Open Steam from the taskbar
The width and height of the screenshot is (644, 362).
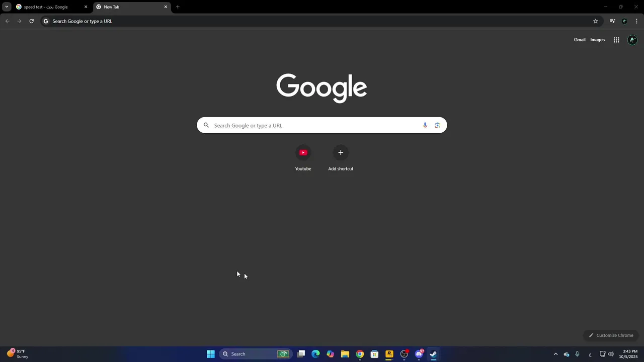[x=433, y=354]
